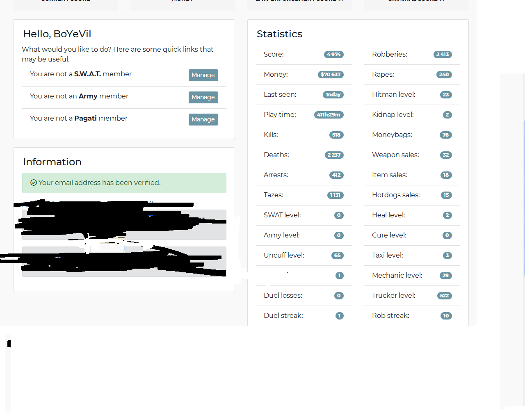Click the Army level value badge
Screen dimensions: 525x420
coord(339,235)
